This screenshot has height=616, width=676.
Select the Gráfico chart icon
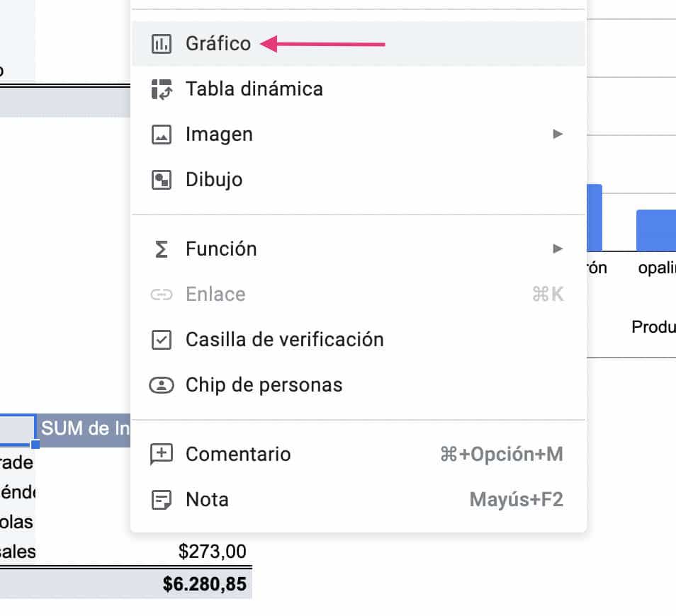click(x=162, y=43)
